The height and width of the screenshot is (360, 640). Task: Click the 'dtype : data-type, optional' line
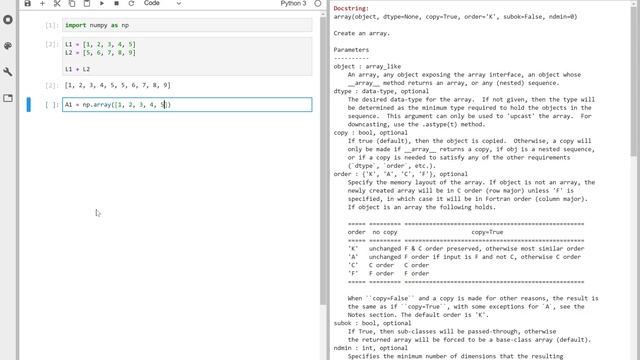381,91
